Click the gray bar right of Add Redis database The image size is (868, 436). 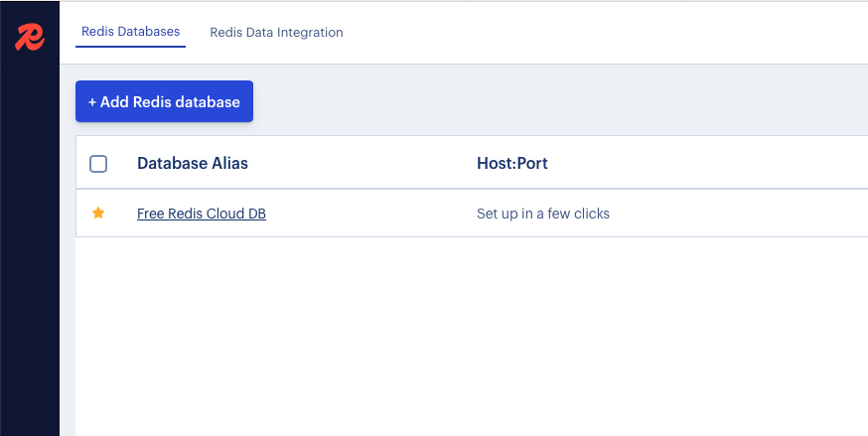[x=559, y=101]
